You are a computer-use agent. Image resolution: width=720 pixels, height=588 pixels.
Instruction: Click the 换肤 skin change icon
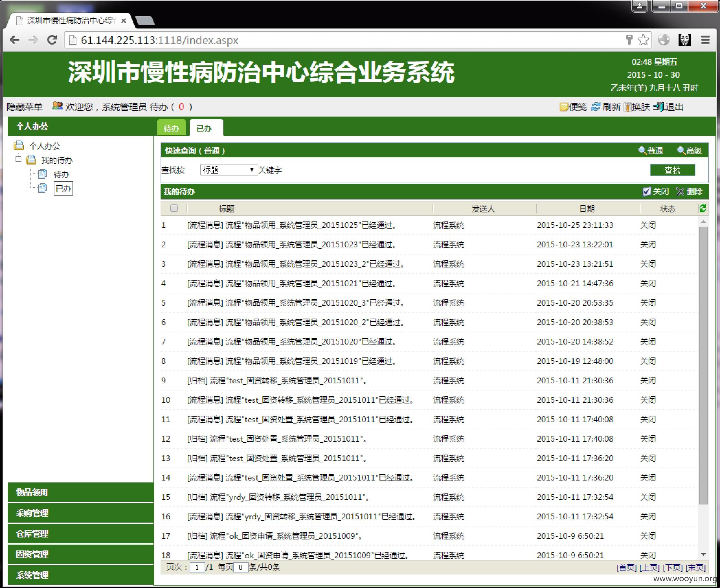(627, 107)
